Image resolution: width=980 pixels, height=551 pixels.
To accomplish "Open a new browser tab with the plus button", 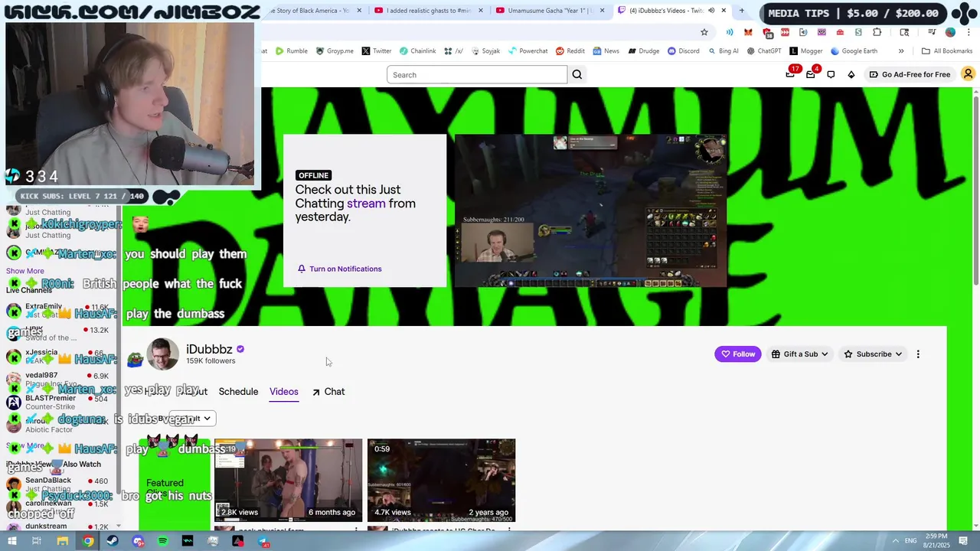I will pos(741,11).
